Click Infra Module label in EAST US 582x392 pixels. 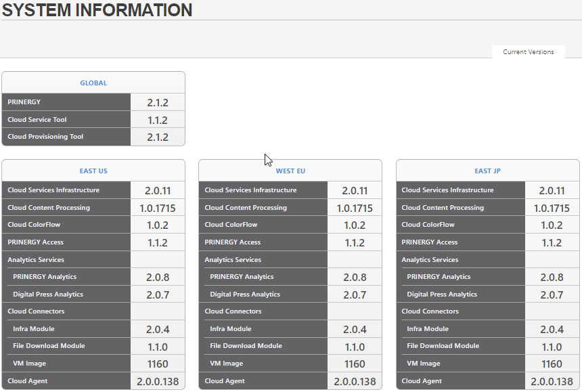pos(34,329)
